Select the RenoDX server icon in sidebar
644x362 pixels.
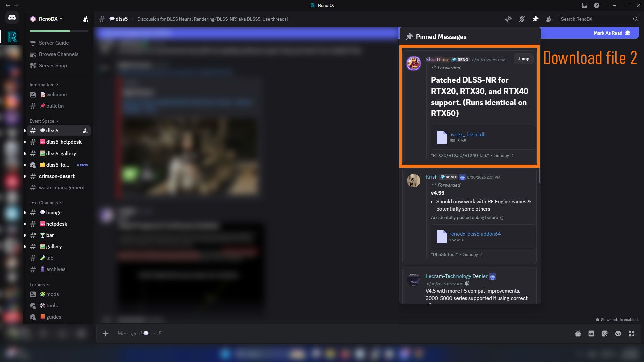(x=12, y=37)
